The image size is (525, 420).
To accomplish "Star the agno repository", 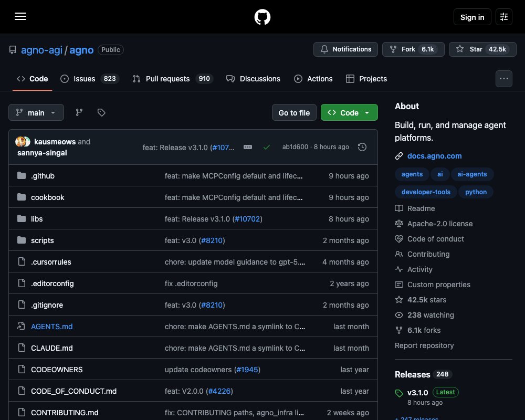I will coord(482,49).
